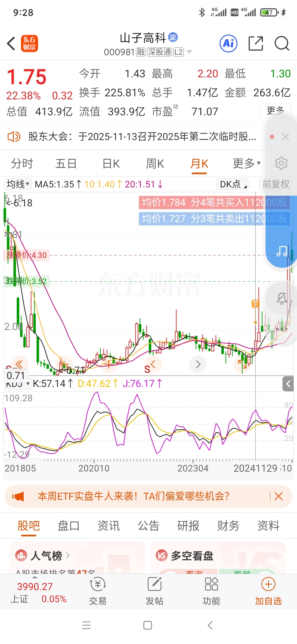Open 功能 functions icon in bottom bar
The height and width of the screenshot is (644, 297).
[211, 591]
